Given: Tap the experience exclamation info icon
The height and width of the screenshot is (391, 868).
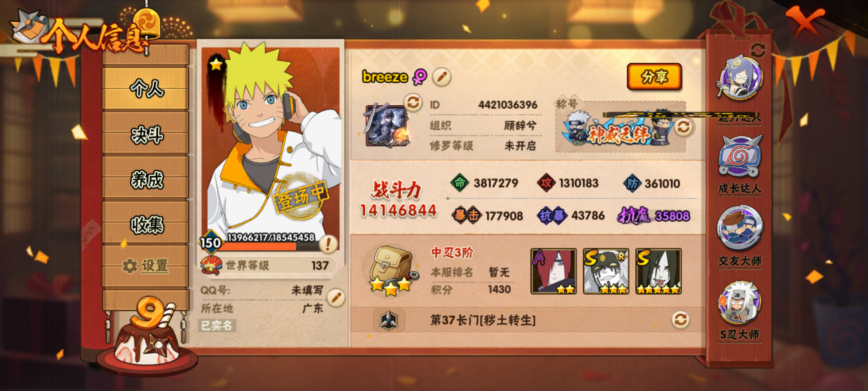Looking at the screenshot, I should (x=328, y=244).
